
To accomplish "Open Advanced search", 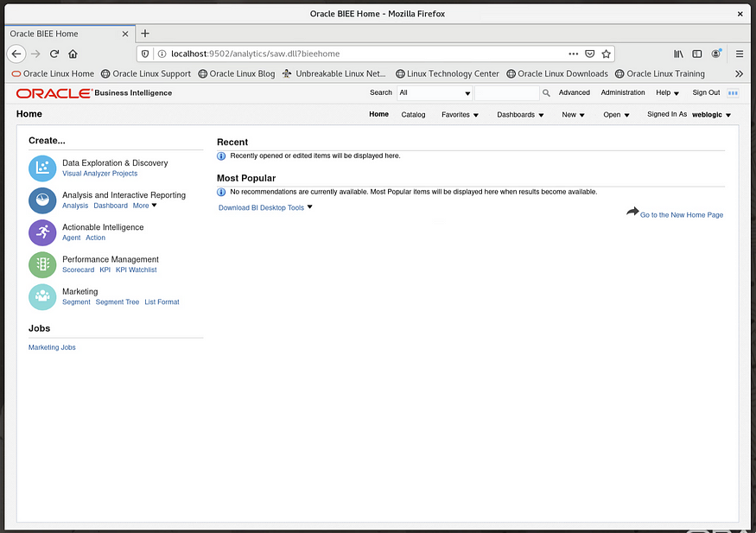I will (575, 92).
